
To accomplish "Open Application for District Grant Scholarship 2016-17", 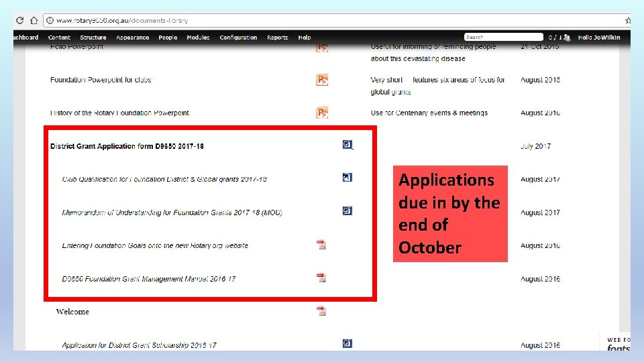I will pyautogui.click(x=139, y=345).
